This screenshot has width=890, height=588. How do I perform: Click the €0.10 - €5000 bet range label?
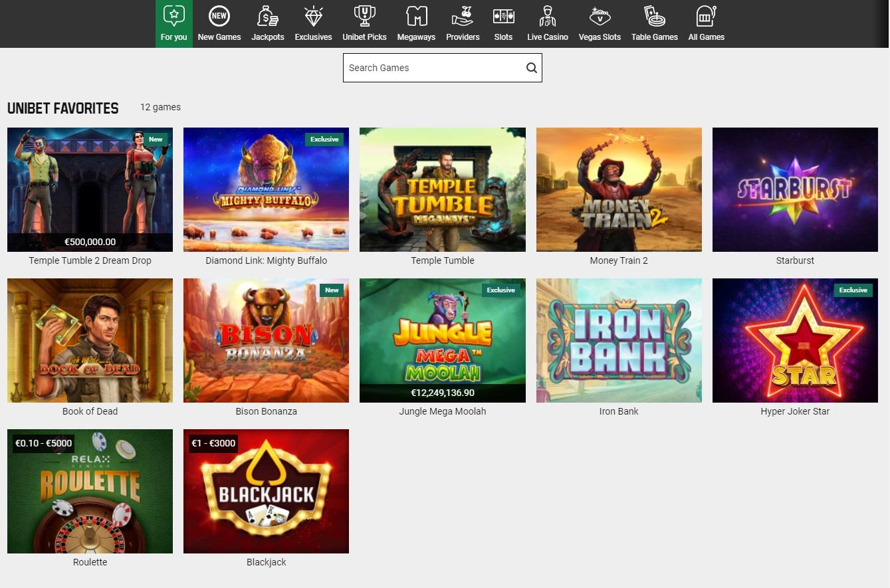(x=44, y=443)
